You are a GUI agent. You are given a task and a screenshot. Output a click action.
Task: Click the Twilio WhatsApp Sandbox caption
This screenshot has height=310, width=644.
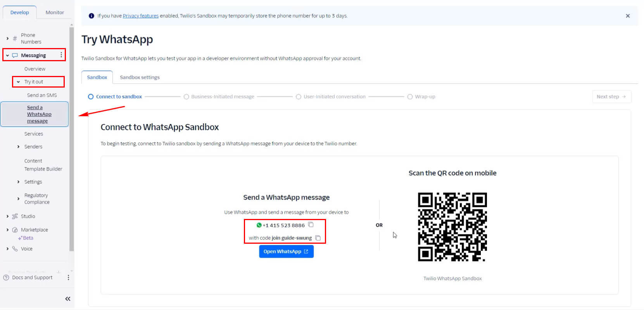tap(452, 279)
